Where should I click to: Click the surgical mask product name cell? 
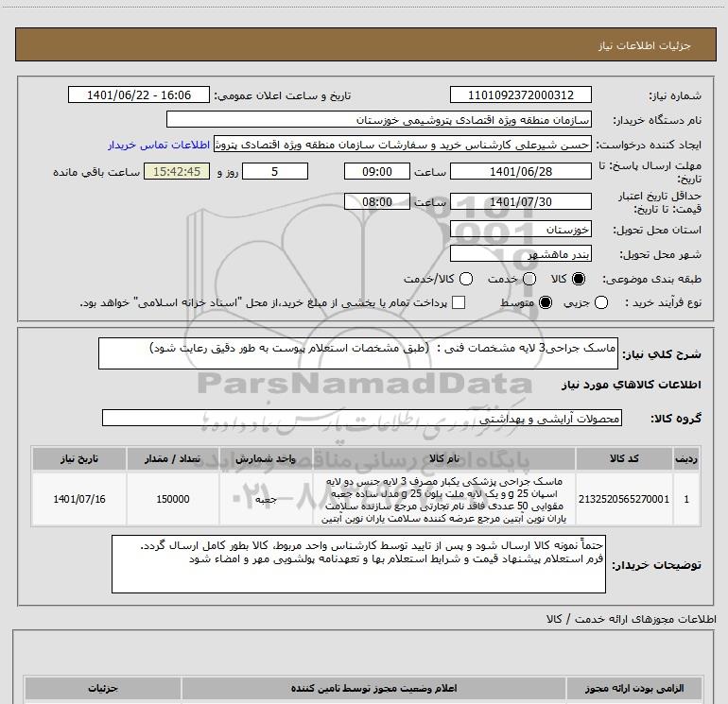point(443,499)
